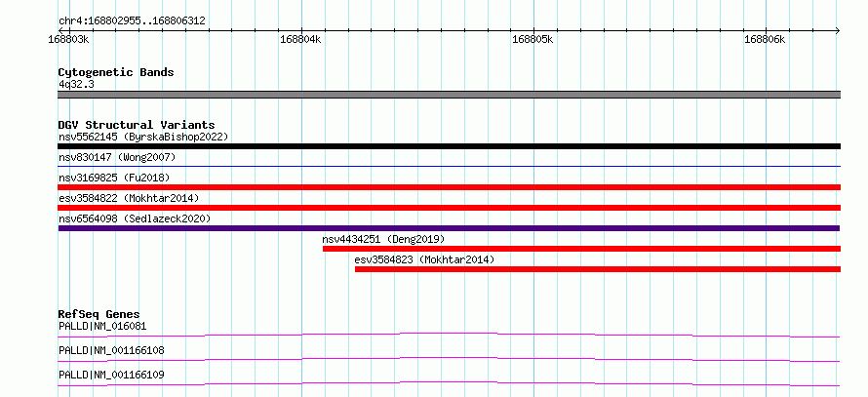Screen dimensions: 868x397
Task: Click the black nsv5562145 variant bar
Action: pyautogui.click(x=449, y=146)
